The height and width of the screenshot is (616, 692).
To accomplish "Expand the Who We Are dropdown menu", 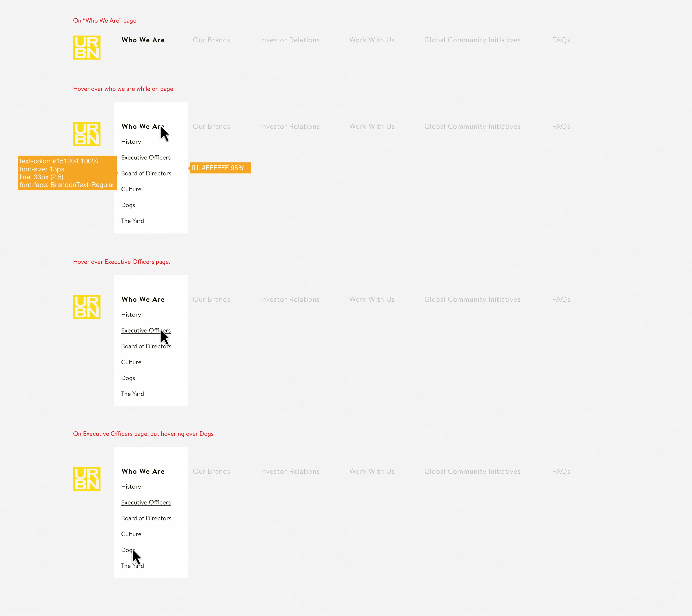I will (x=143, y=40).
